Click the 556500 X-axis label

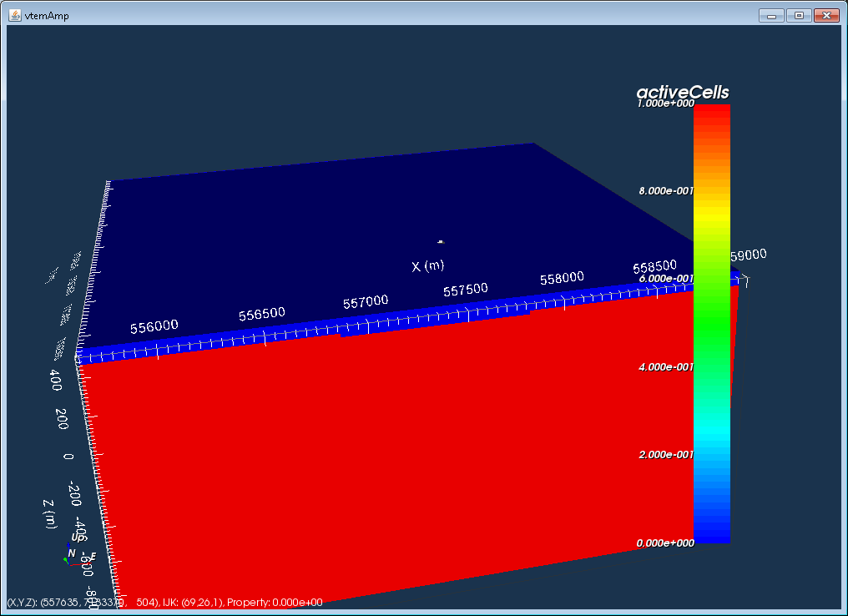pyautogui.click(x=262, y=314)
